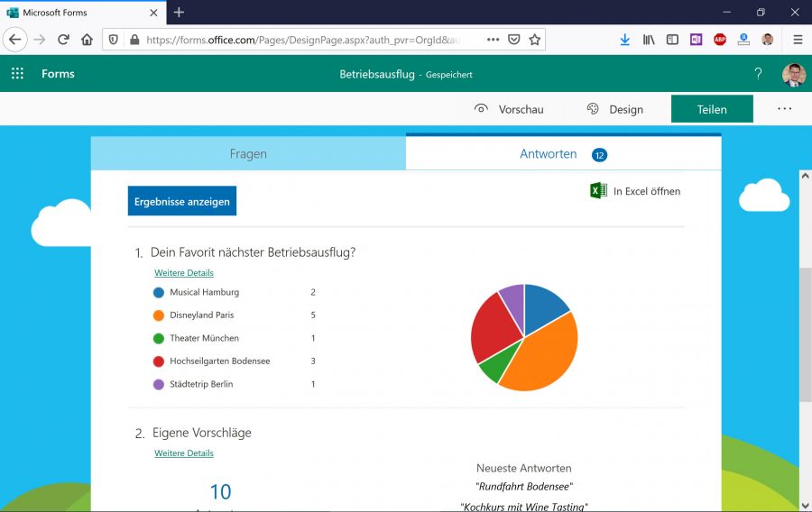Click the Ergebnisse anzeigen button
This screenshot has height=512, width=812.
(x=181, y=201)
